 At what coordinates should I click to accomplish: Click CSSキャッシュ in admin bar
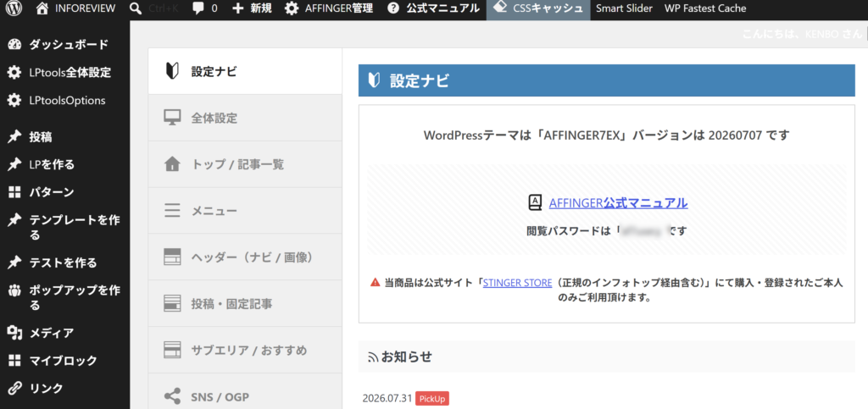(538, 8)
